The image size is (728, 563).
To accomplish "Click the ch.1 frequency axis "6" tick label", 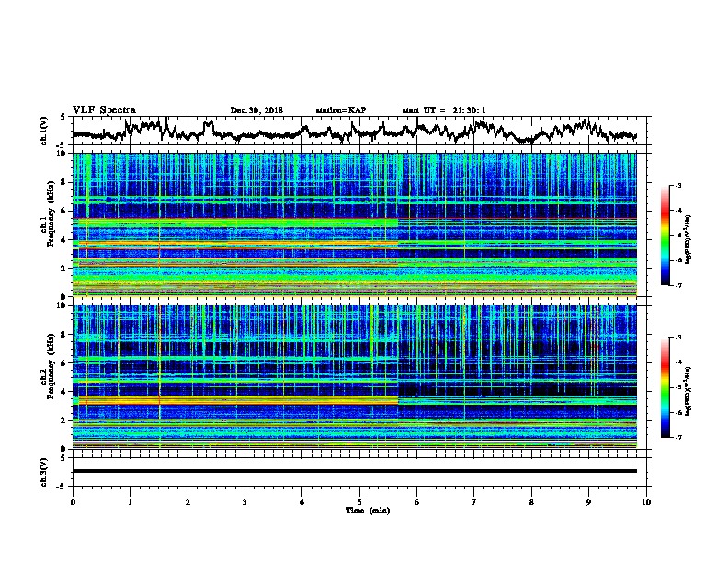I will coord(64,212).
